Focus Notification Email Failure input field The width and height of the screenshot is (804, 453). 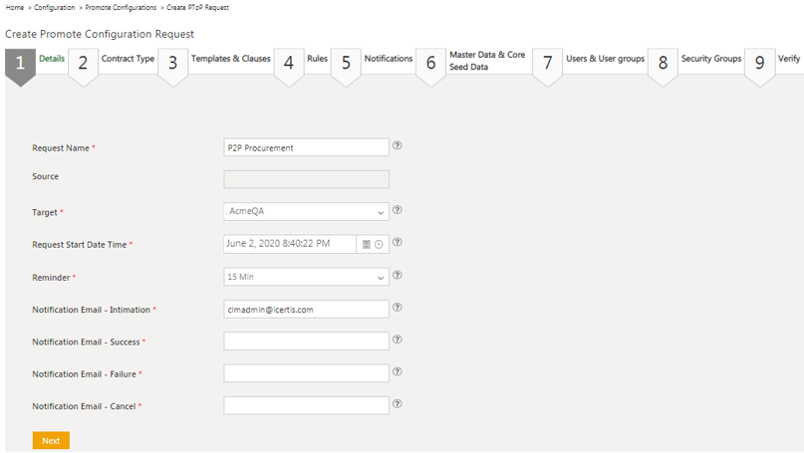coord(306,373)
